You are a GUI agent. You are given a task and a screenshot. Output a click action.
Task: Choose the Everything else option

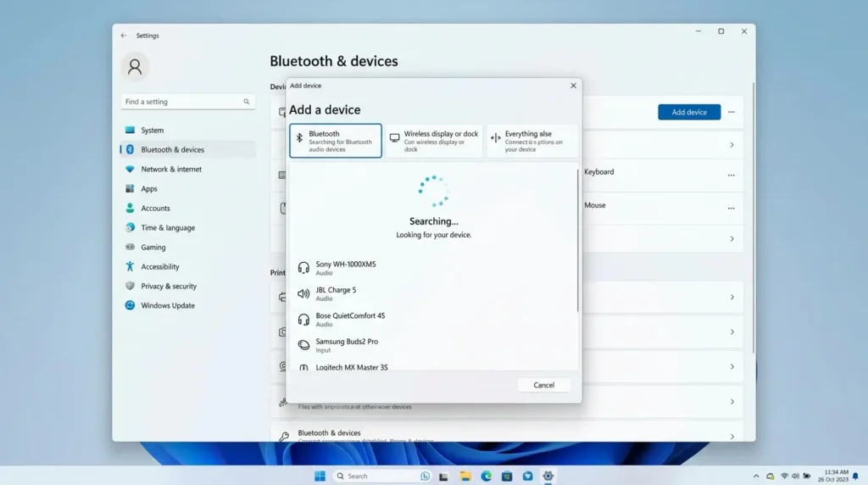pos(532,141)
